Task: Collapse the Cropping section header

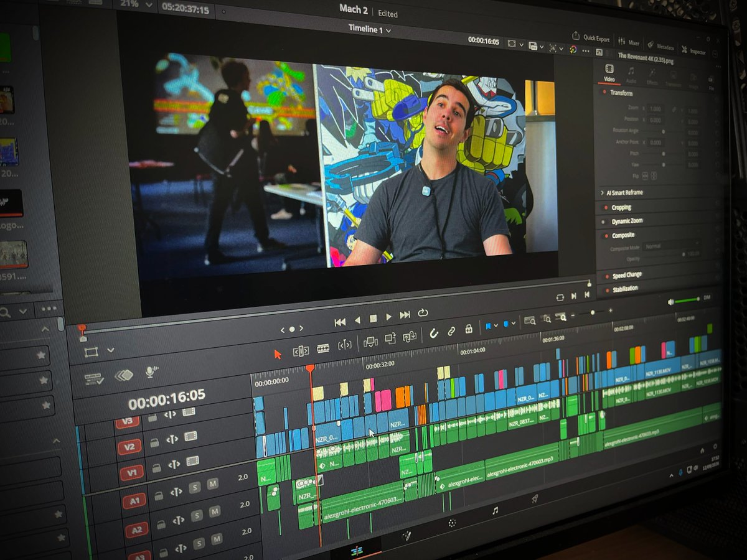Action: [x=621, y=208]
